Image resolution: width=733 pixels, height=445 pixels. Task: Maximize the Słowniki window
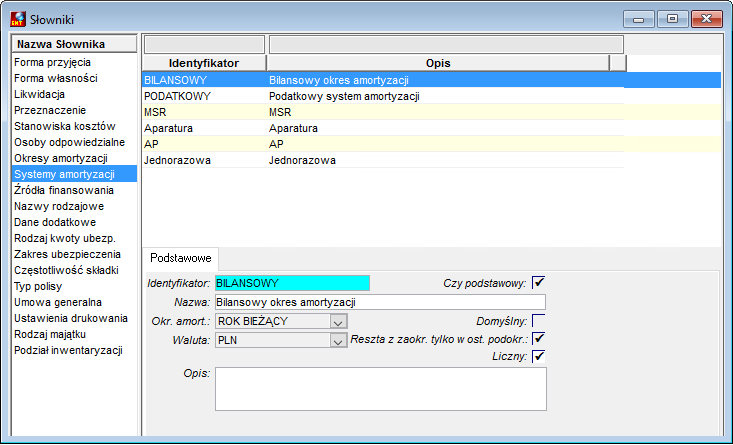(672, 19)
